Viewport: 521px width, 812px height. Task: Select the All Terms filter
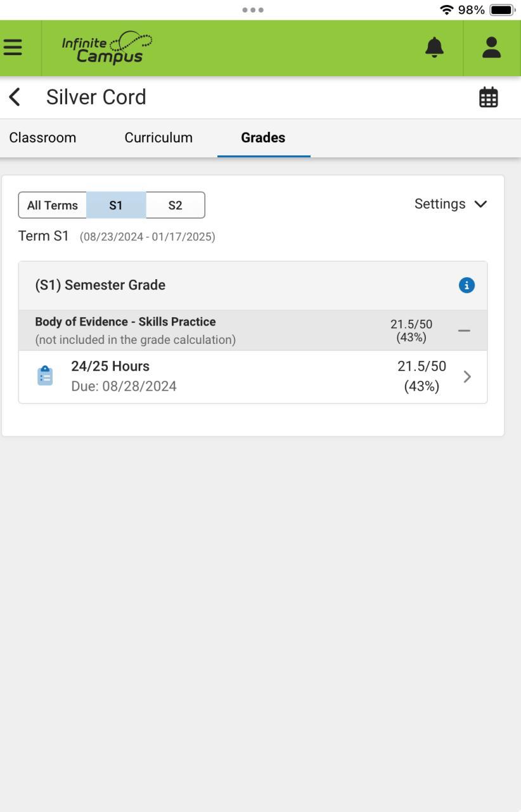click(53, 206)
